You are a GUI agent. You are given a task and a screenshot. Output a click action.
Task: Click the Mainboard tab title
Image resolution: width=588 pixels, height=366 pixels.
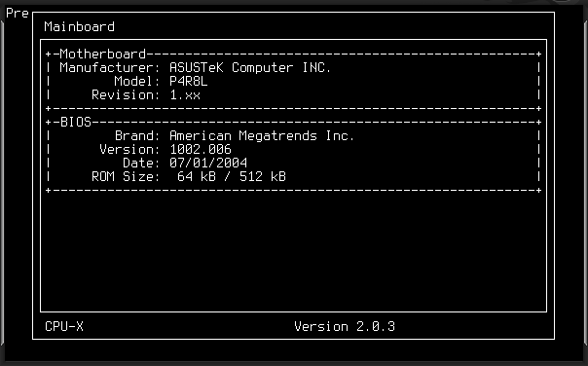pos(79,27)
